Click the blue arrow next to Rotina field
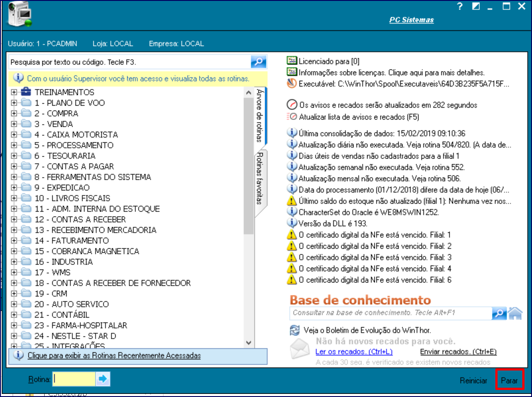The height and width of the screenshot is (397, 532). [x=103, y=379]
